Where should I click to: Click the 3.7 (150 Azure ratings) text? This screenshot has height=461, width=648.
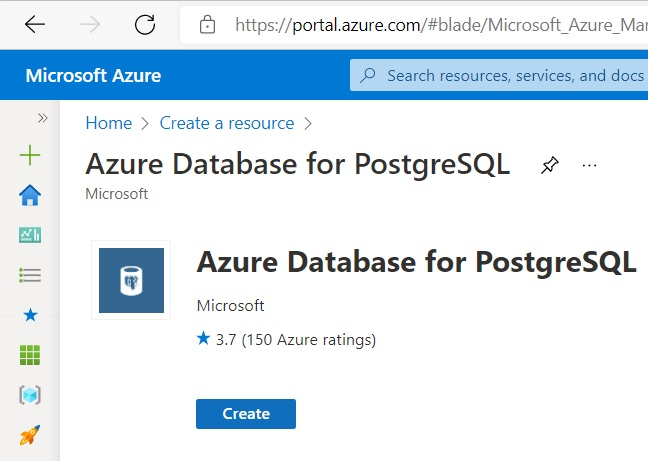tap(296, 340)
